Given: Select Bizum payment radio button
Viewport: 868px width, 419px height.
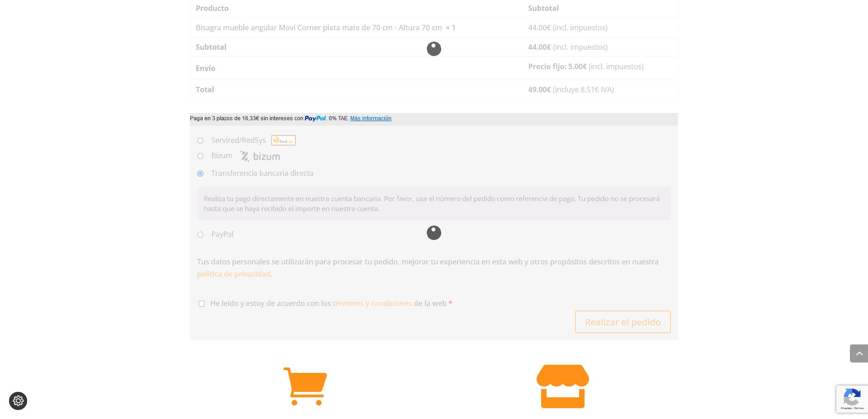Looking at the screenshot, I should [x=200, y=156].
